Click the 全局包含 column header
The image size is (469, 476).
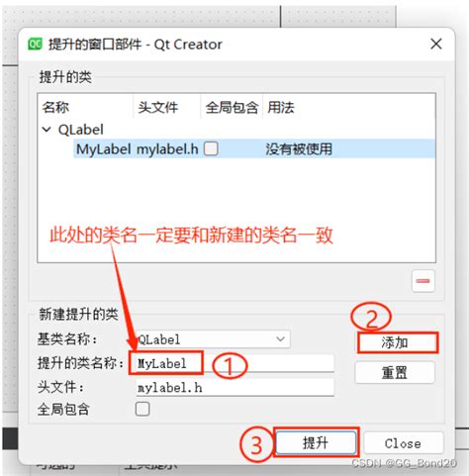click(x=232, y=107)
